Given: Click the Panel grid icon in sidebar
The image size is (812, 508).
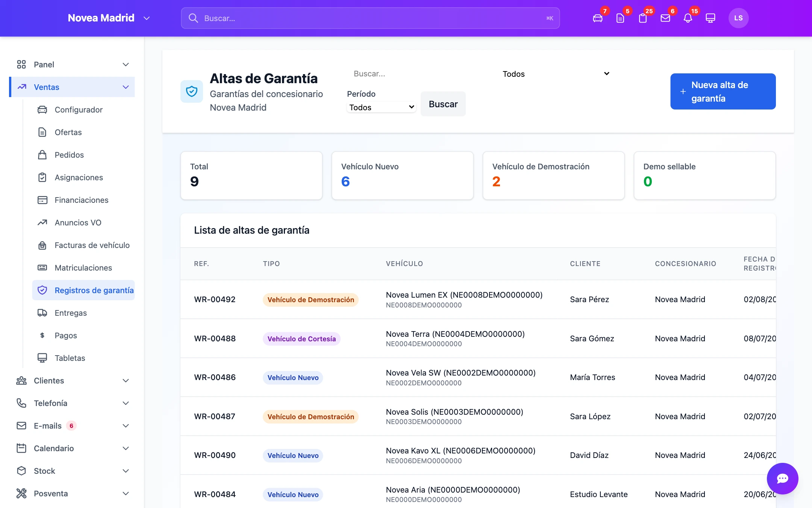Looking at the screenshot, I should [x=21, y=64].
